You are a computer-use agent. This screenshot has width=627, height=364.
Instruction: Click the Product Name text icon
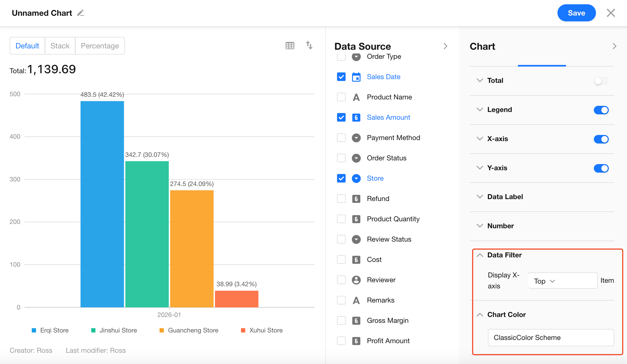[356, 97]
